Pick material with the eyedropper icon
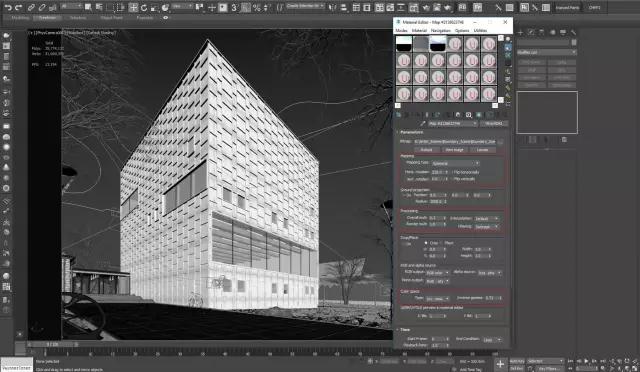640x372 pixels. (x=423, y=123)
